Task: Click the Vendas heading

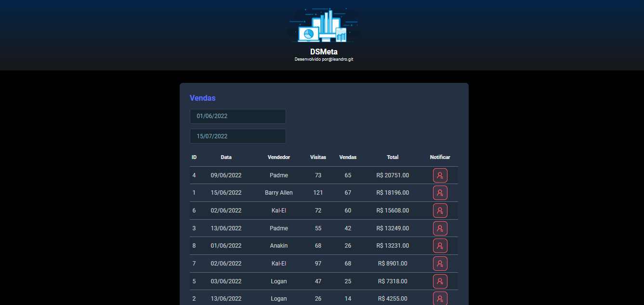Action: pyautogui.click(x=202, y=98)
